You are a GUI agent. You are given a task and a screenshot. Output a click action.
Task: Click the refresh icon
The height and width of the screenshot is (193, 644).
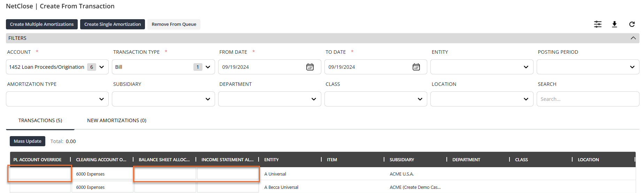(631, 24)
